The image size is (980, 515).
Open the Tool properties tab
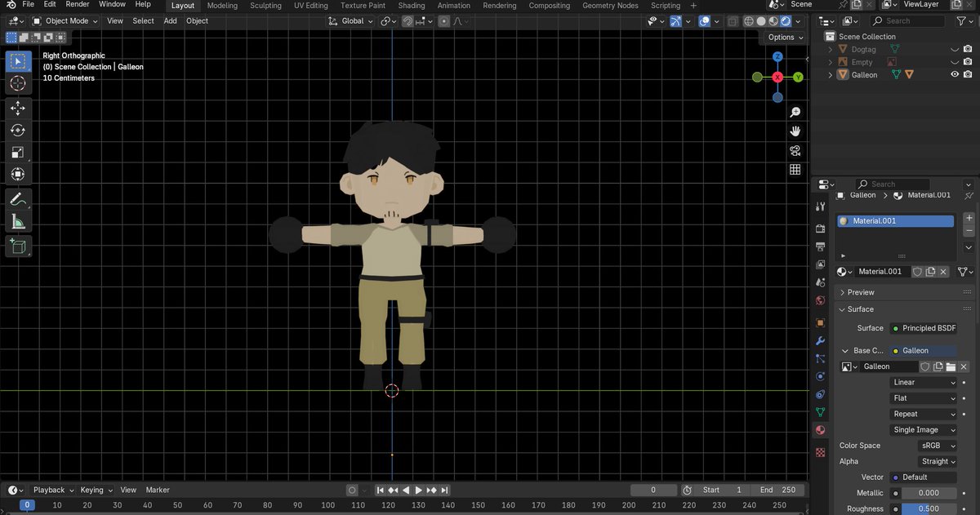click(821, 207)
